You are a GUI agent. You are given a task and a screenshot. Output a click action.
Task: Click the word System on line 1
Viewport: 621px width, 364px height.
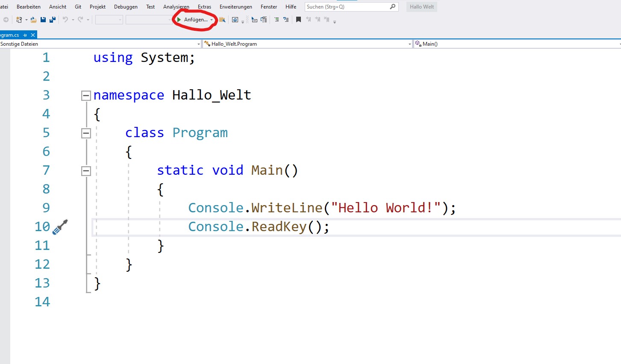[x=165, y=57]
